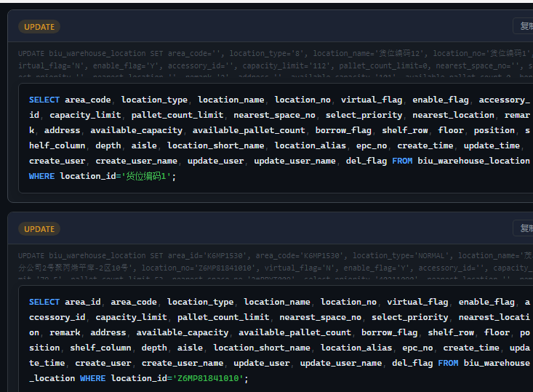
Task: Click FROM keyword in second query
Action: (448, 363)
